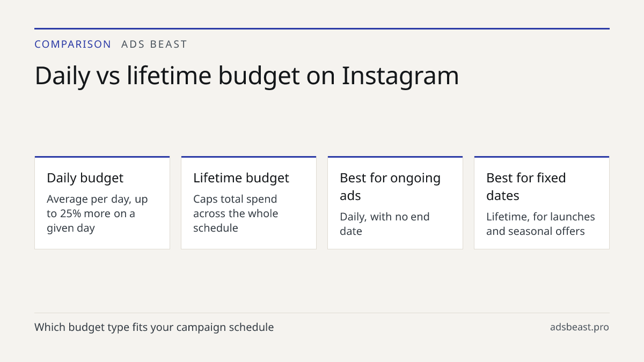Click 'Which budget type fits your campaign schedule' caption

pyautogui.click(x=154, y=327)
